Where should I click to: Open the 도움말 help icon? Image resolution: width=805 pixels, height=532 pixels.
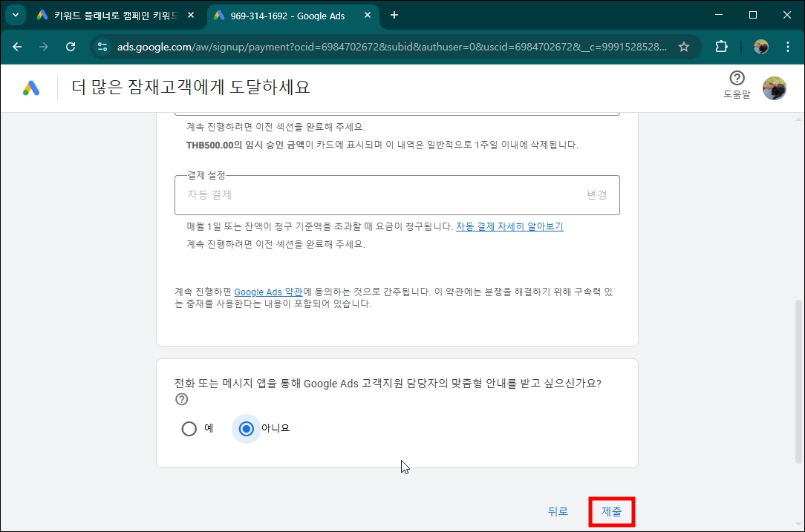736,79
